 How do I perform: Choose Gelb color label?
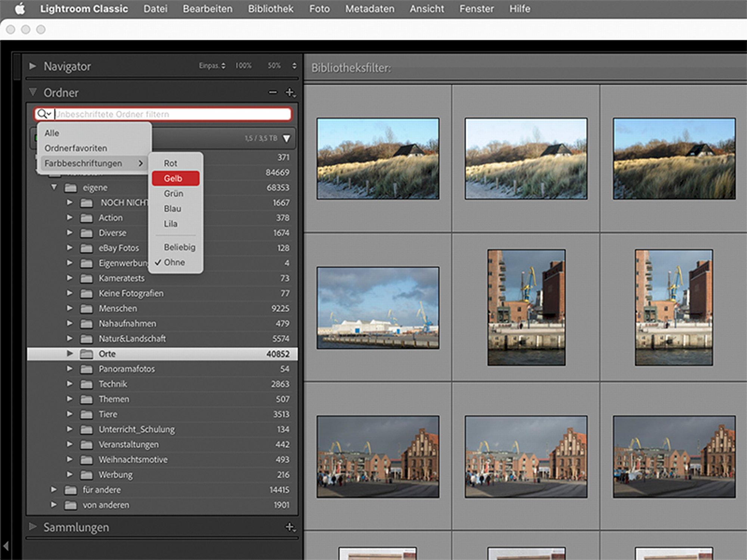(x=176, y=178)
